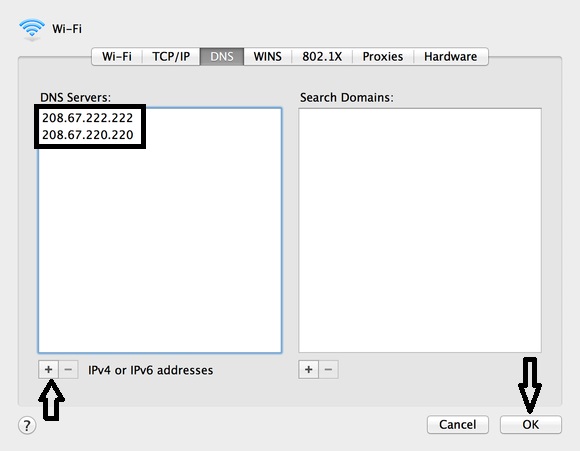Click the add DNS server plus button

48,369
